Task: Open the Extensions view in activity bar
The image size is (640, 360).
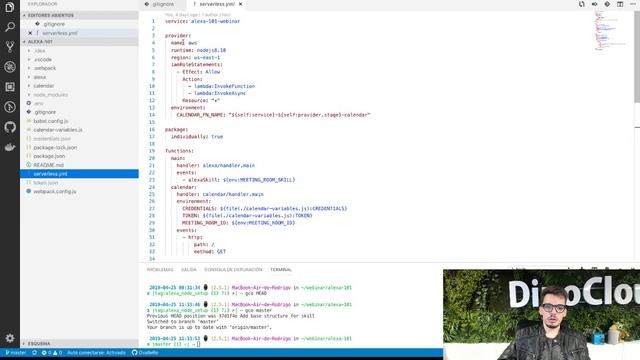Action: pos(10,87)
